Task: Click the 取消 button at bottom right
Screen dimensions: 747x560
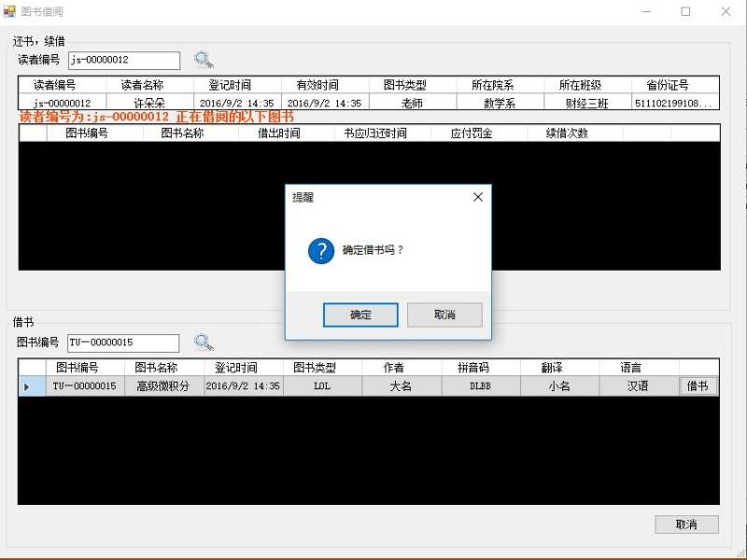Action: click(686, 524)
